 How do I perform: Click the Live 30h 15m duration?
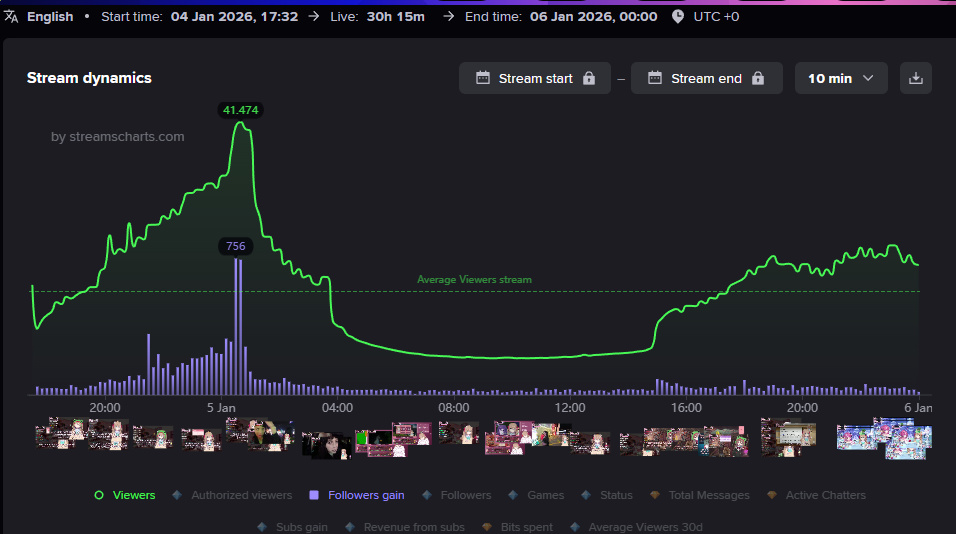point(396,16)
